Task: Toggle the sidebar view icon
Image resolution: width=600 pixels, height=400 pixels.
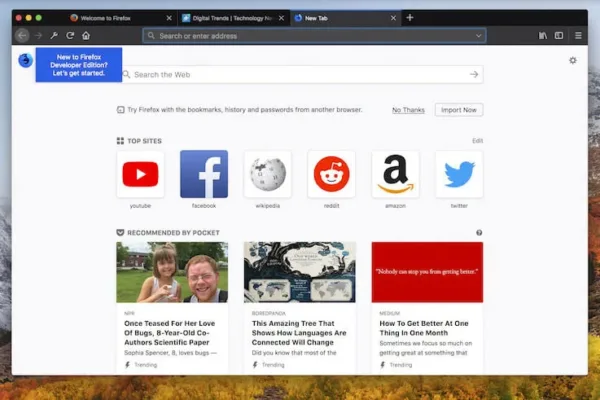Action: [x=559, y=36]
